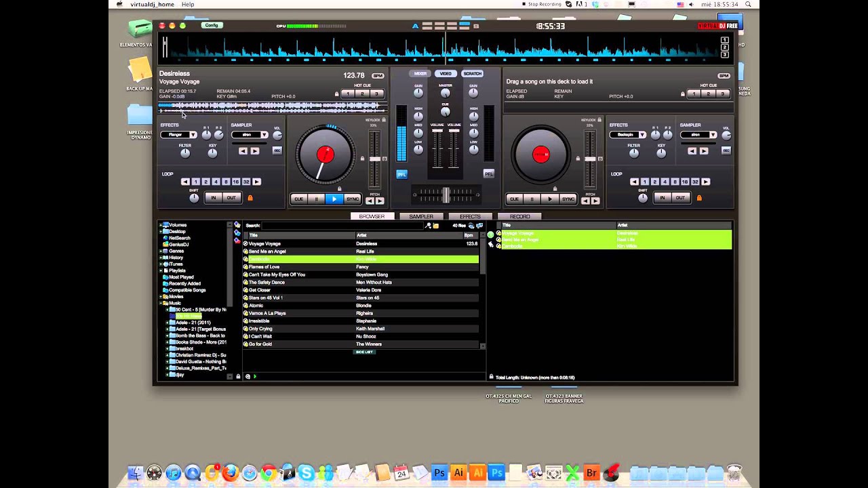Collapse the Music folder tree node
The width and height of the screenshot is (868, 488).
[x=161, y=303]
